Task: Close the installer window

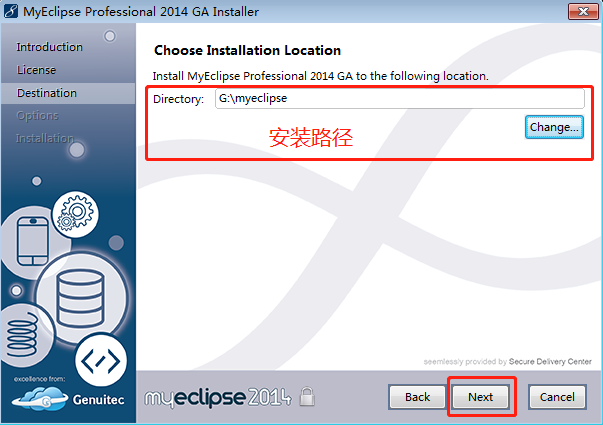Action: (x=583, y=11)
